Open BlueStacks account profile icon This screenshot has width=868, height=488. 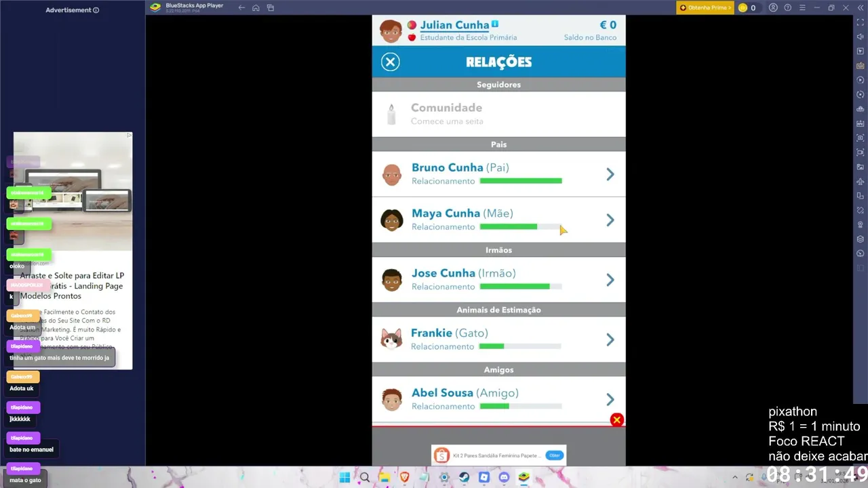(773, 7)
